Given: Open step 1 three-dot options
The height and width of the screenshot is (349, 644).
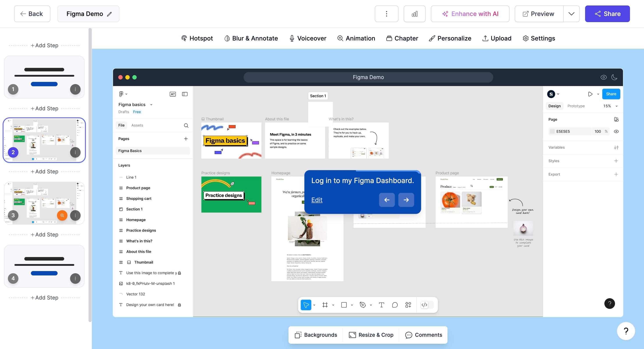Looking at the screenshot, I should pyautogui.click(x=75, y=89).
